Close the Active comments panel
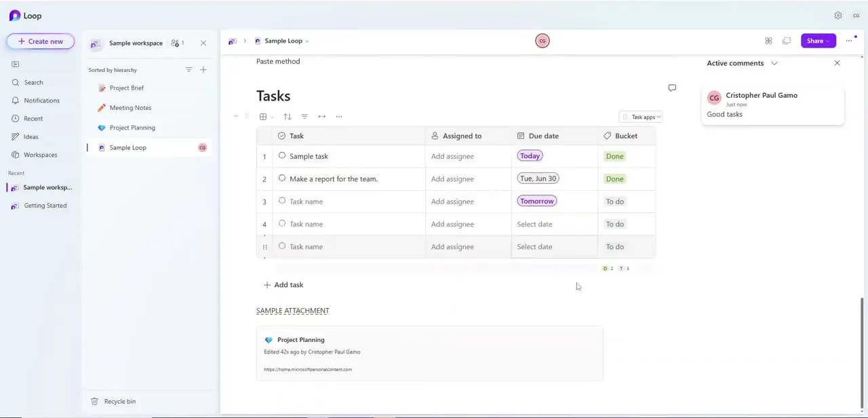 click(837, 63)
